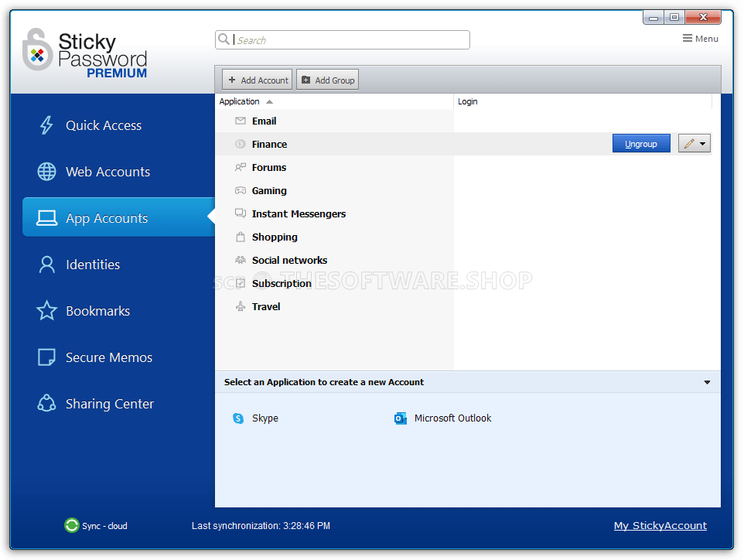
Task: Click the Social networks people icon
Action: (241, 260)
